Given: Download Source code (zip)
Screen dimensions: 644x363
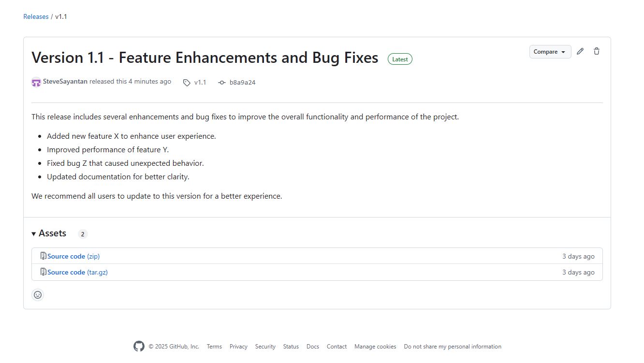Looking at the screenshot, I should tap(73, 256).
